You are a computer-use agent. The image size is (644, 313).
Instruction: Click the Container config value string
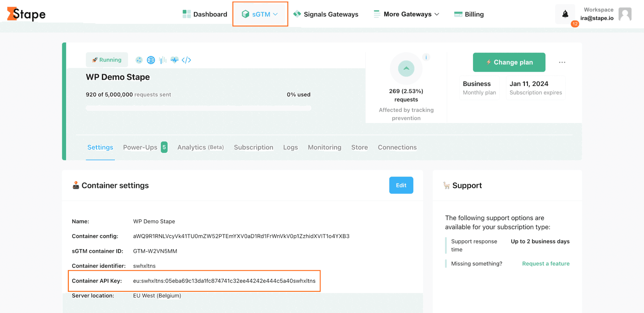pyautogui.click(x=241, y=236)
